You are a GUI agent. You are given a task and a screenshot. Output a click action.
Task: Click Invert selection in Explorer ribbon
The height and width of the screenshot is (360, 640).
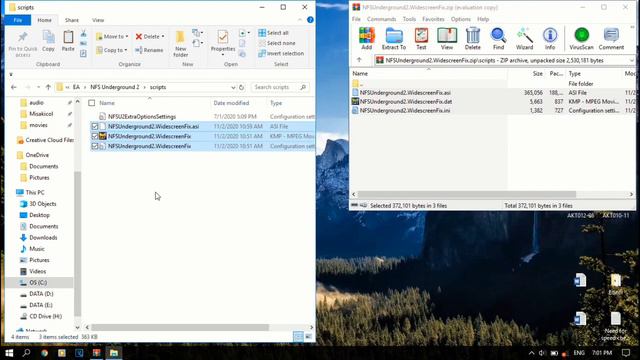pos(281,53)
